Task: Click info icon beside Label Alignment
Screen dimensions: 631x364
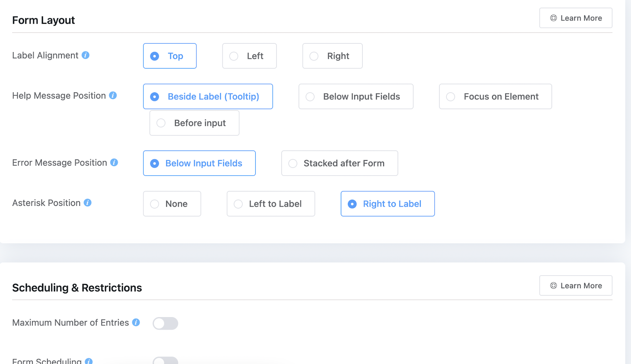Action: [x=86, y=55]
